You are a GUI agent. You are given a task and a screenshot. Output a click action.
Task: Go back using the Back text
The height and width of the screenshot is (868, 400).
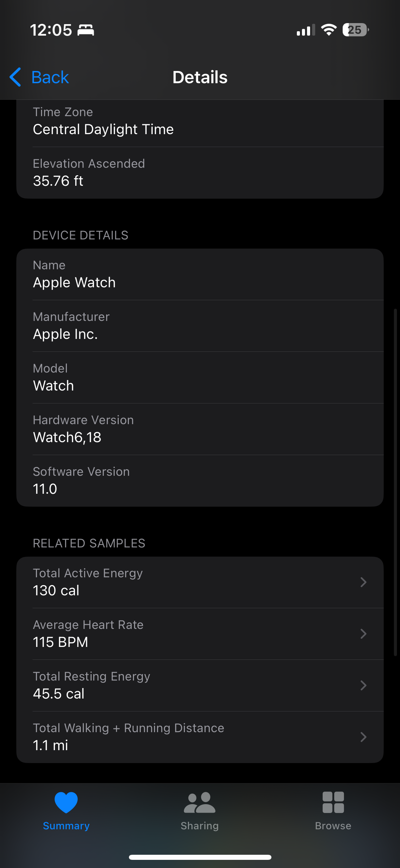click(50, 77)
